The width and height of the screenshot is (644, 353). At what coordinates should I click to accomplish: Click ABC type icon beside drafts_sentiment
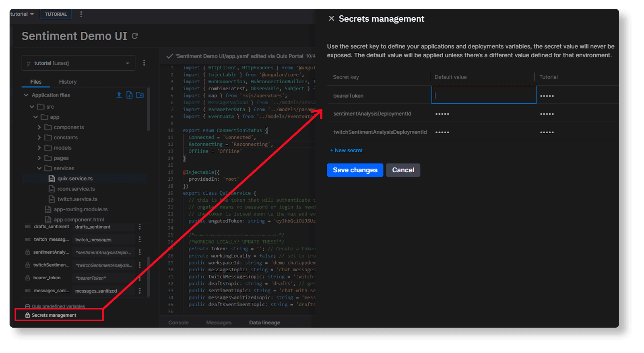(x=28, y=227)
